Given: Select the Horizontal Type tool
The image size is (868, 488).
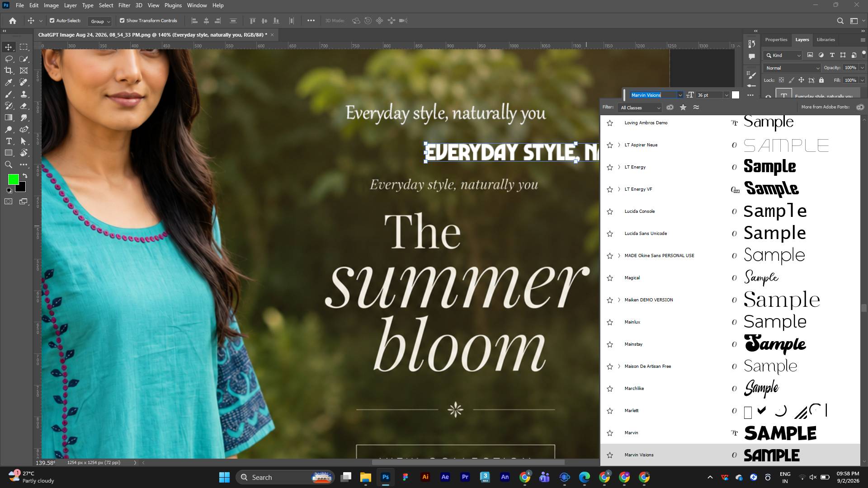Looking at the screenshot, I should [9, 141].
